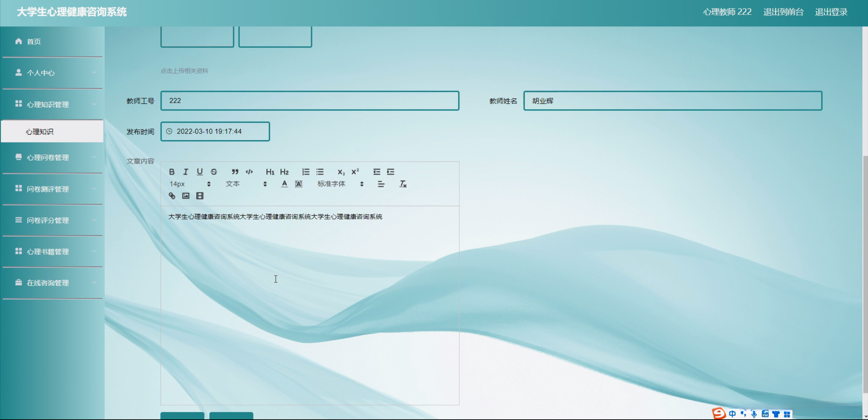868x420 pixels.
Task: Insert a code block
Action: point(249,172)
